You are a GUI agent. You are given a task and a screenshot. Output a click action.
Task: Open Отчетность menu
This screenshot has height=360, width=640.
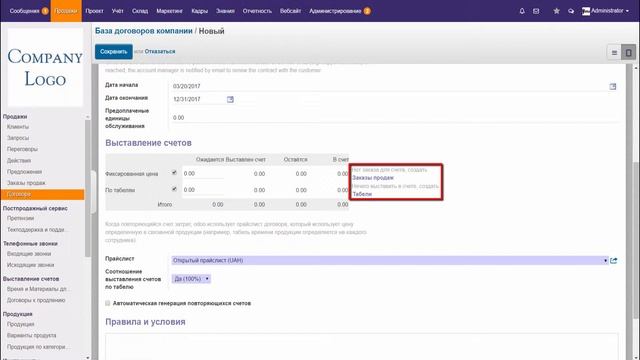(x=257, y=11)
